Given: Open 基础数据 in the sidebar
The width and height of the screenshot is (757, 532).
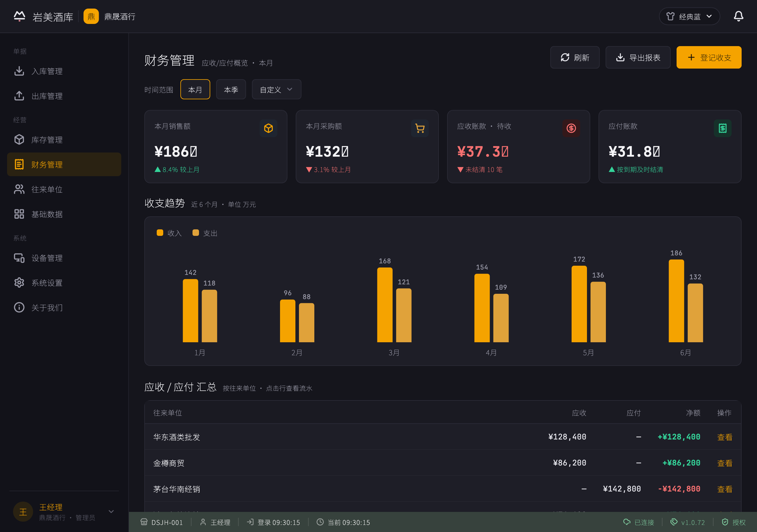Looking at the screenshot, I should [64, 214].
